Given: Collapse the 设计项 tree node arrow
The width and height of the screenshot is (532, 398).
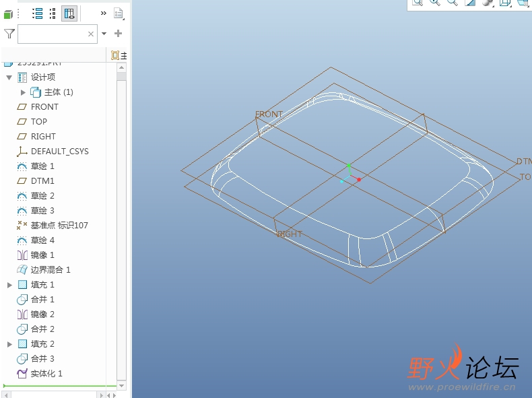Looking at the screenshot, I should click(x=9, y=77).
